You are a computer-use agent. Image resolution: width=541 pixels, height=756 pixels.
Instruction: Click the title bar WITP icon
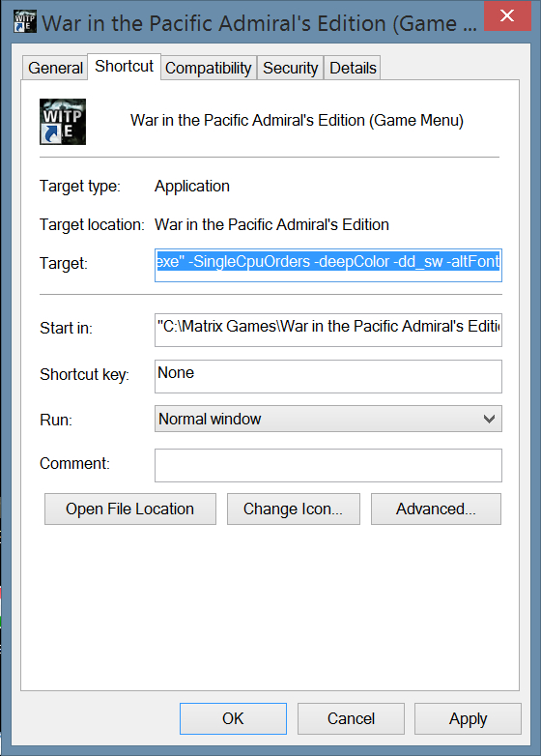click(25, 21)
